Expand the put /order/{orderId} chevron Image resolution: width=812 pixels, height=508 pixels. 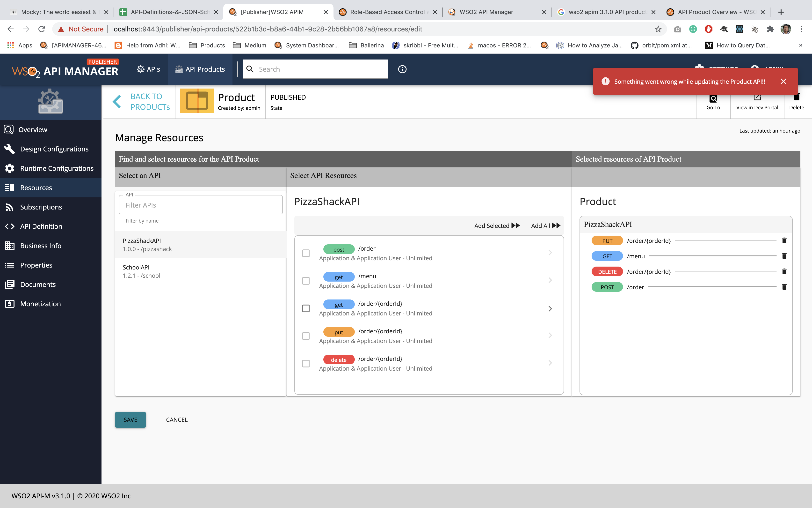[x=550, y=335]
